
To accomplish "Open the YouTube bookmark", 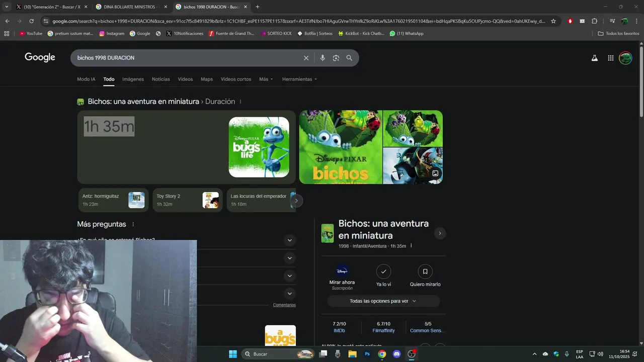I will point(31,33).
